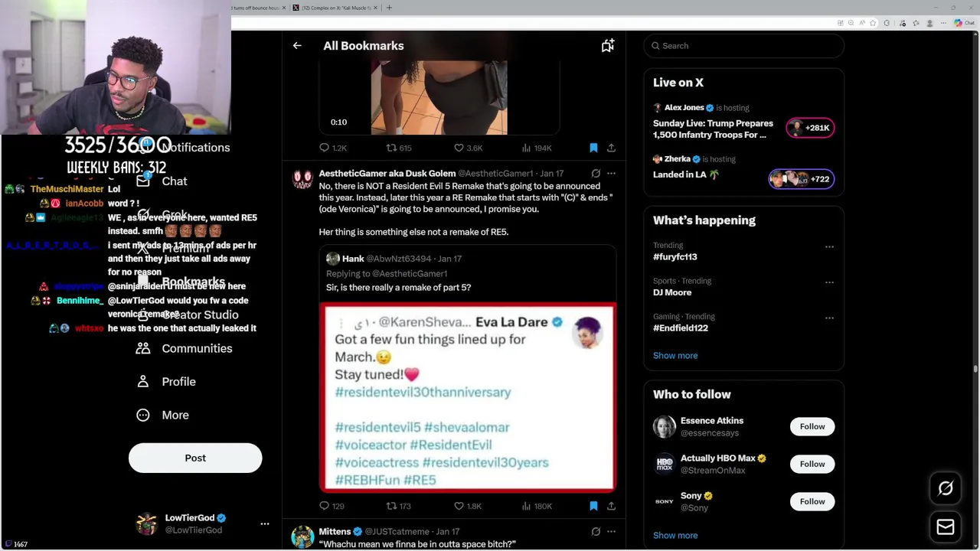Follow Sony
Image resolution: width=980 pixels, height=551 pixels.
point(812,501)
